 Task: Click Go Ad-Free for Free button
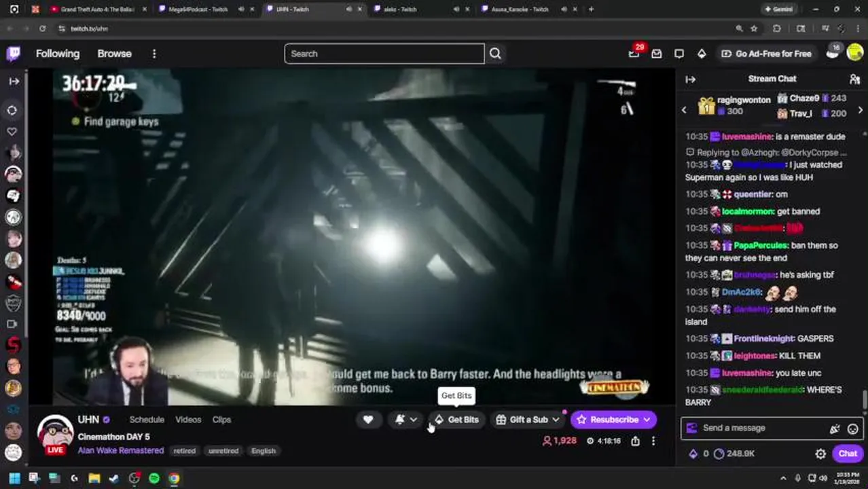point(766,54)
